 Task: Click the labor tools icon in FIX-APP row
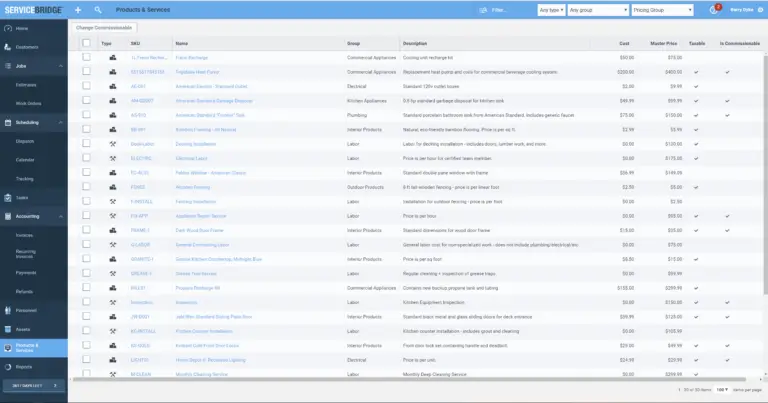click(x=113, y=216)
